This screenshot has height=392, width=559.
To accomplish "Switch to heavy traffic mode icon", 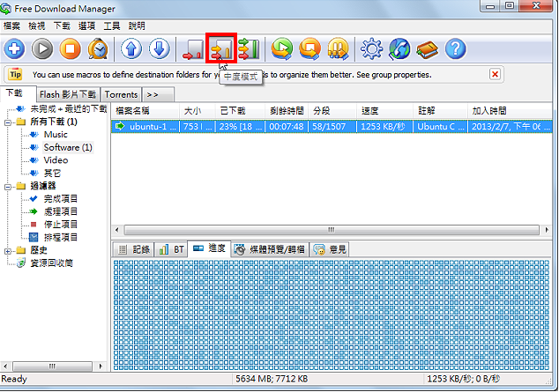I will [x=249, y=48].
